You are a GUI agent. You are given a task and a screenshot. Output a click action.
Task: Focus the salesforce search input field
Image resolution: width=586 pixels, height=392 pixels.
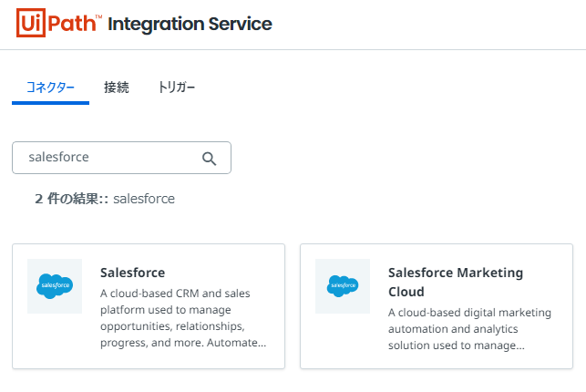point(109,158)
